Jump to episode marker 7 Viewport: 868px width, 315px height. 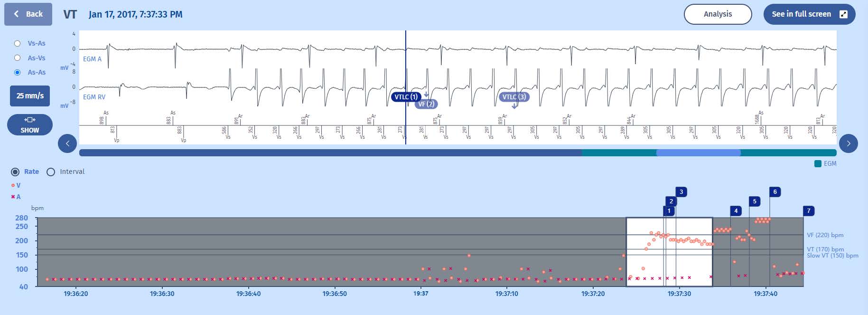(809, 211)
